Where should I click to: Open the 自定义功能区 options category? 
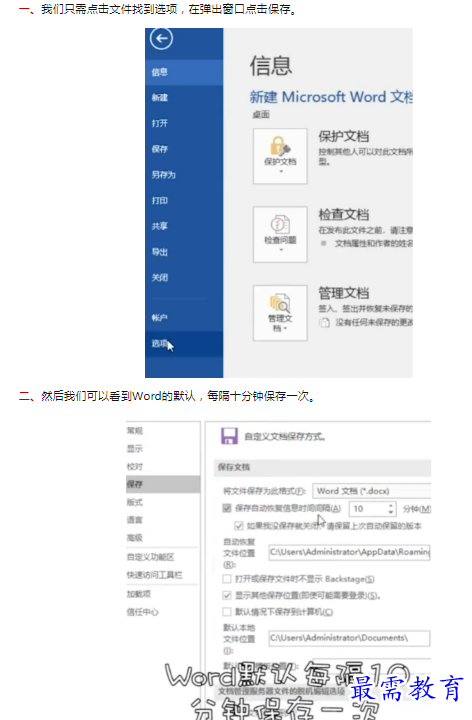tap(163, 557)
